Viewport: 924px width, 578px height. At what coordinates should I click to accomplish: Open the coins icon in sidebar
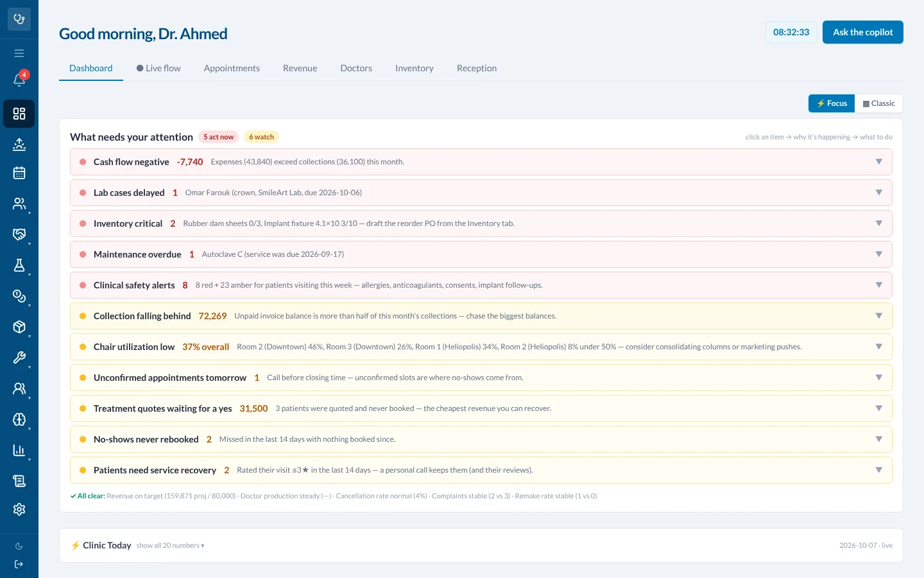(x=19, y=296)
